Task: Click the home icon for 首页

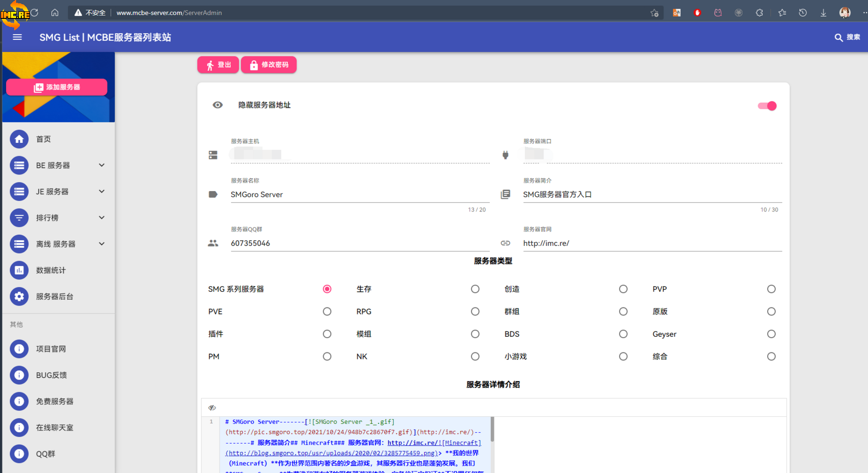Action: point(19,139)
